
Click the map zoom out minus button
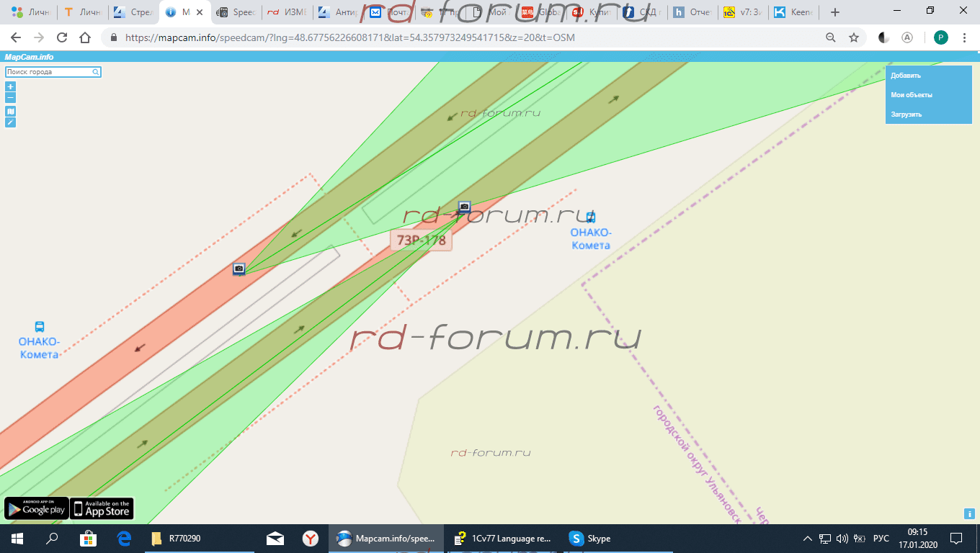click(x=10, y=97)
